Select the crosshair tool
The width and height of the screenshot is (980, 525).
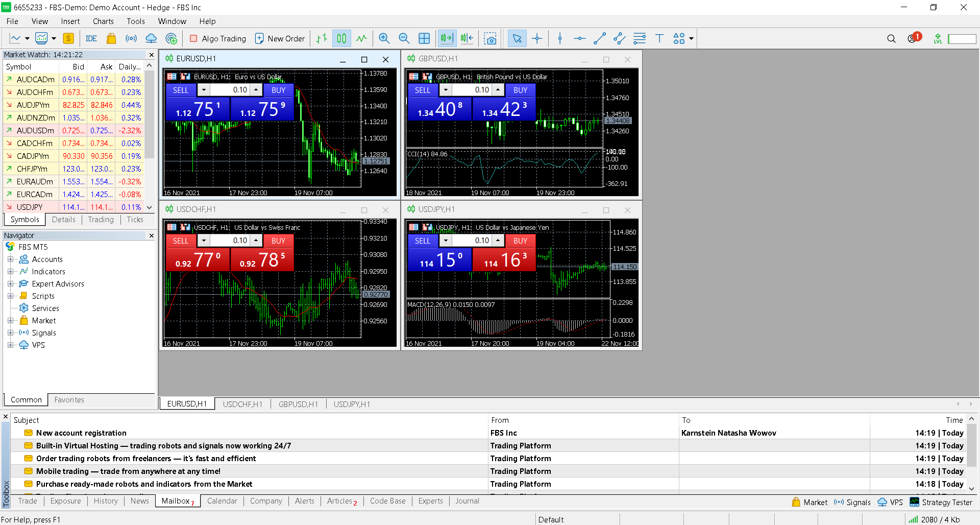click(537, 38)
